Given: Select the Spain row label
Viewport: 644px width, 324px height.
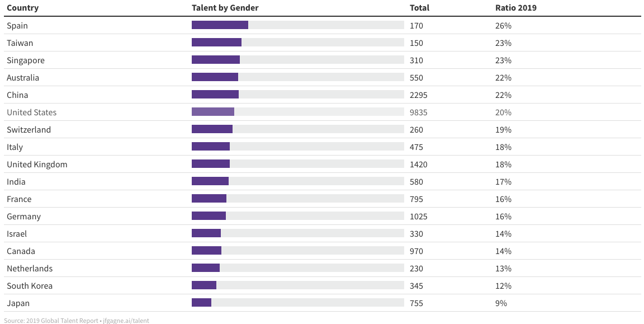Looking at the screenshot, I should pyautogui.click(x=17, y=26).
